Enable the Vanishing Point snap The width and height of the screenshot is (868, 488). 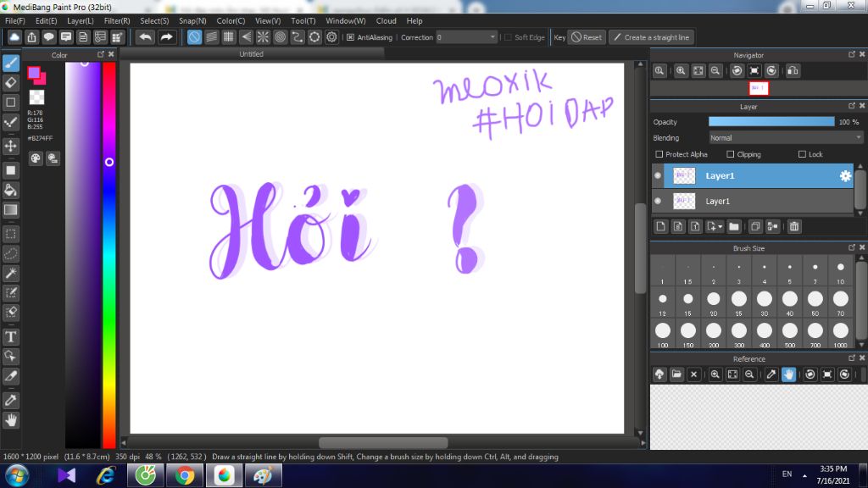point(246,37)
